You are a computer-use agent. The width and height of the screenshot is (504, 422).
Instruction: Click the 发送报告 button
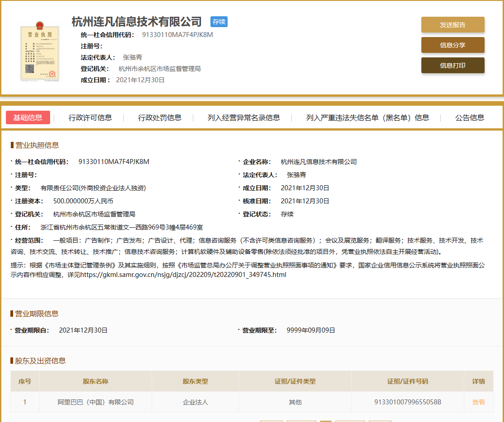click(x=453, y=25)
